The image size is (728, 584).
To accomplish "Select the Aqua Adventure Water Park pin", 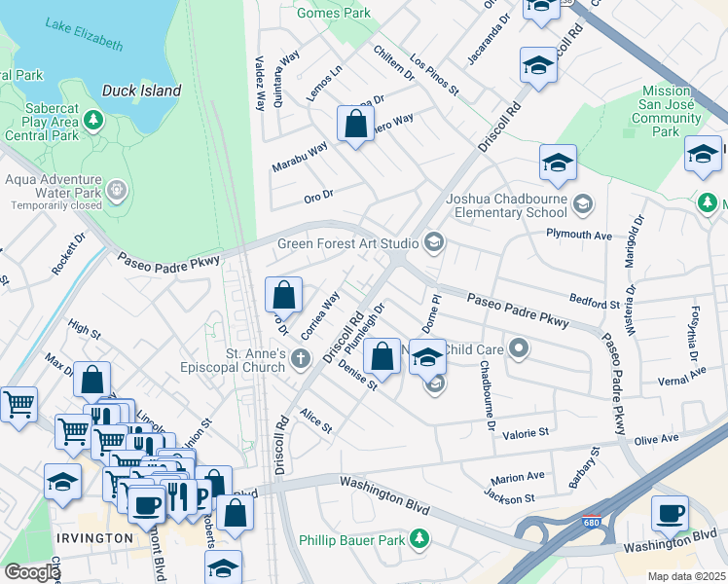I will click(x=119, y=189).
